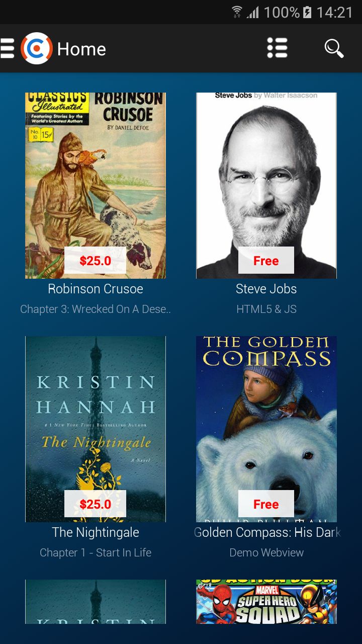This screenshot has width=362, height=644.
Task: Tap Free badge on Golden Compass
Action: click(x=266, y=504)
